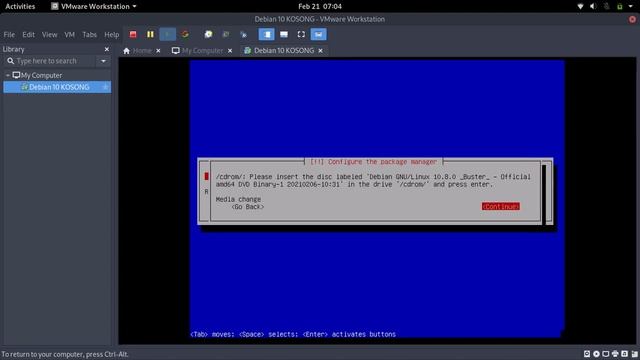Open the Activities overview
640x360 pixels.
point(20,7)
